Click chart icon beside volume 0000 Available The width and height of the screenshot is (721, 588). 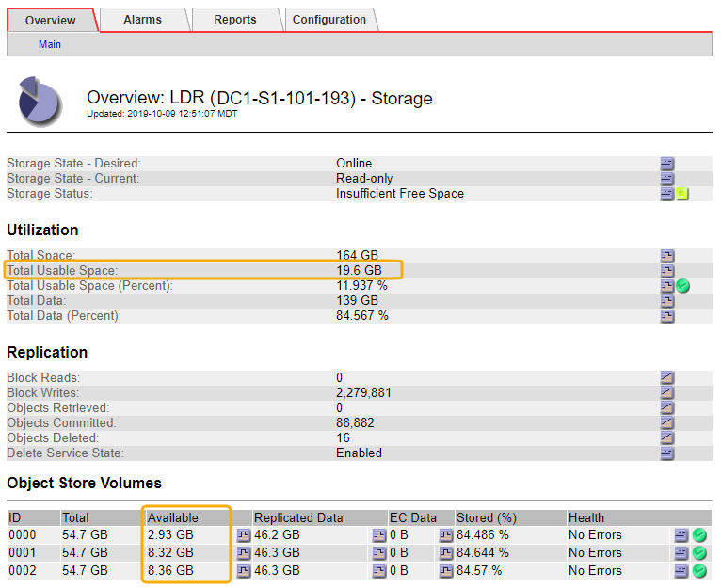(x=244, y=535)
